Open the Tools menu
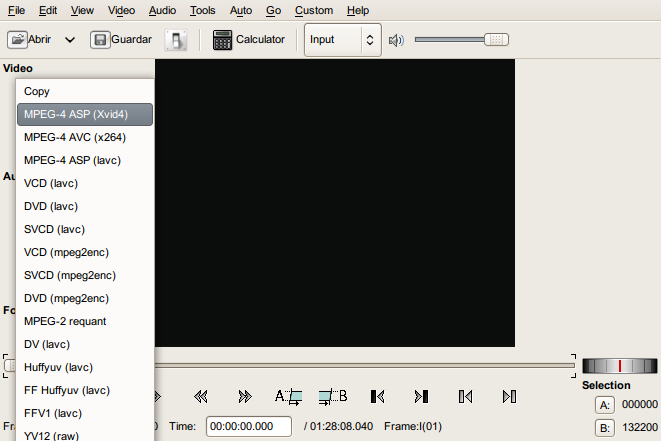The image size is (661, 441). (202, 10)
